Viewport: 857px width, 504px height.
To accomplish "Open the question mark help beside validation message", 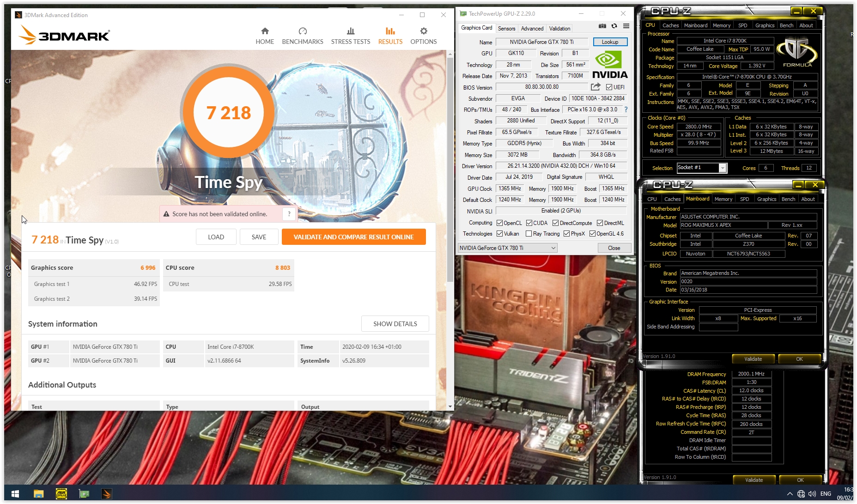I will pos(289,214).
